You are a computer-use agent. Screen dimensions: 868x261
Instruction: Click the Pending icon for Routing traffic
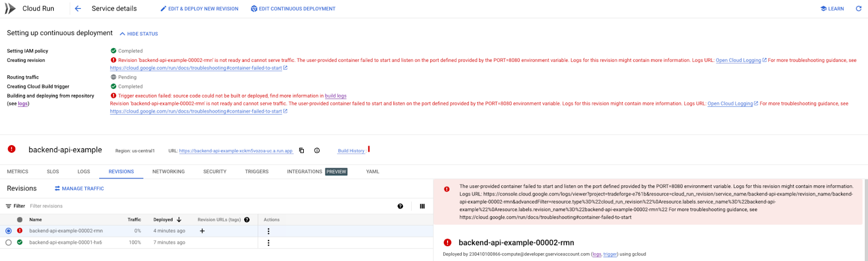113,77
